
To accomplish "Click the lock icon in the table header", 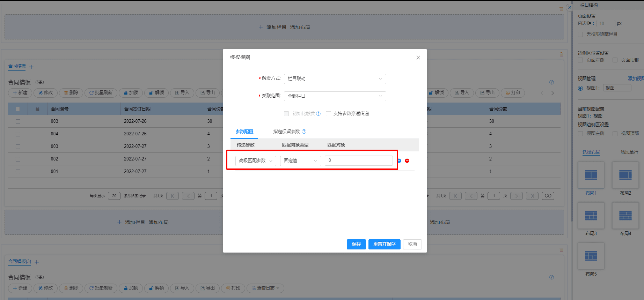I will click(x=37, y=109).
